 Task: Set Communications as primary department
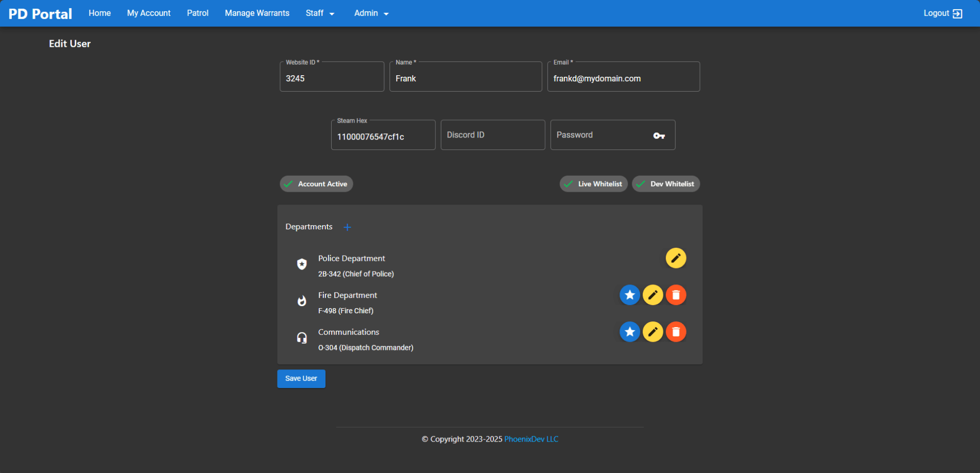pos(630,331)
